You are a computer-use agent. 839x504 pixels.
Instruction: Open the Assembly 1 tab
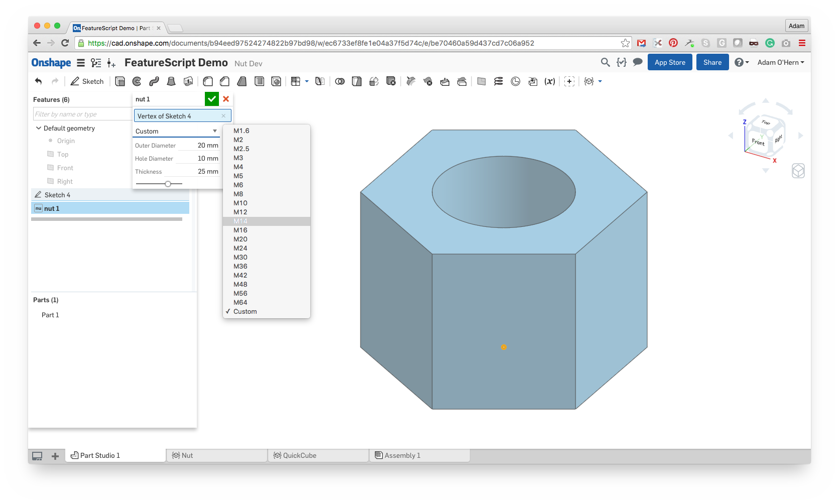pyautogui.click(x=402, y=455)
